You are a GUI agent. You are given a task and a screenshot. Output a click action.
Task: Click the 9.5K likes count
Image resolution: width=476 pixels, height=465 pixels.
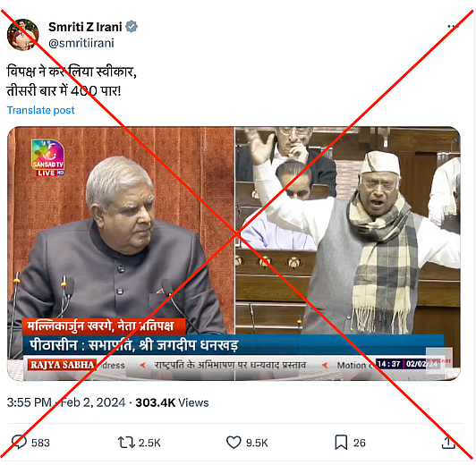257,443
